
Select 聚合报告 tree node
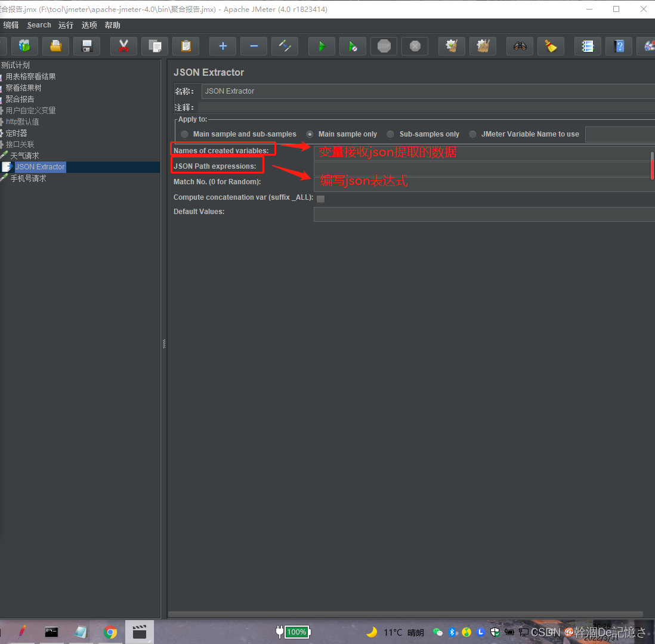[x=20, y=99]
